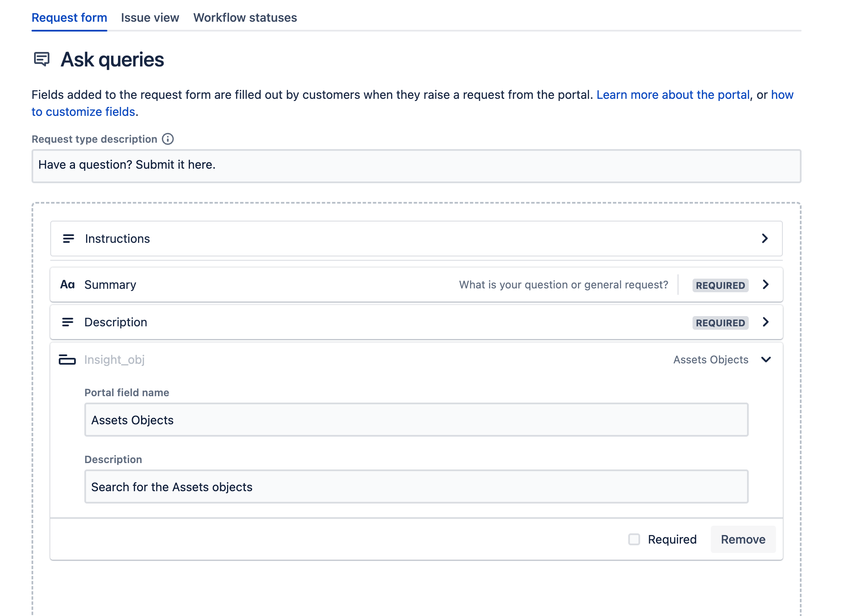The height and width of the screenshot is (616, 845).
Task: Click the Insight_obj field type icon
Action: pyautogui.click(x=67, y=360)
